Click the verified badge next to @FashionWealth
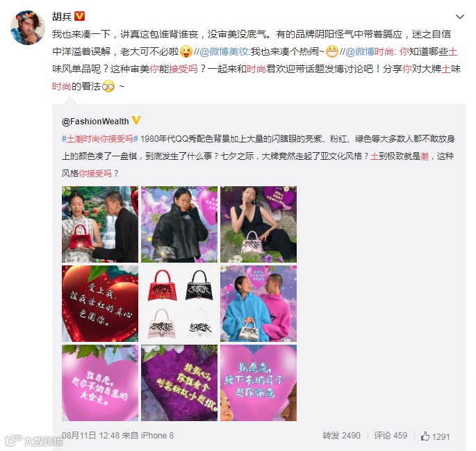This screenshot has width=476, height=451. (136, 120)
